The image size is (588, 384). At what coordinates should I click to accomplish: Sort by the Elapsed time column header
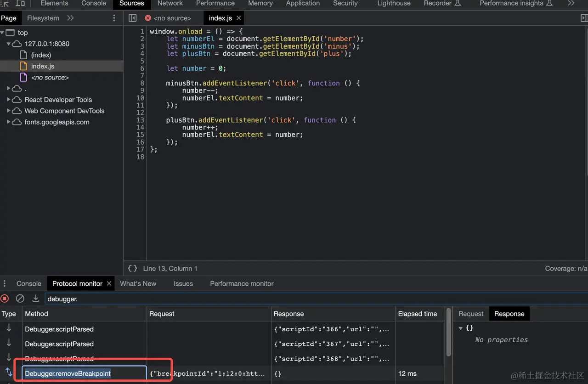point(420,314)
